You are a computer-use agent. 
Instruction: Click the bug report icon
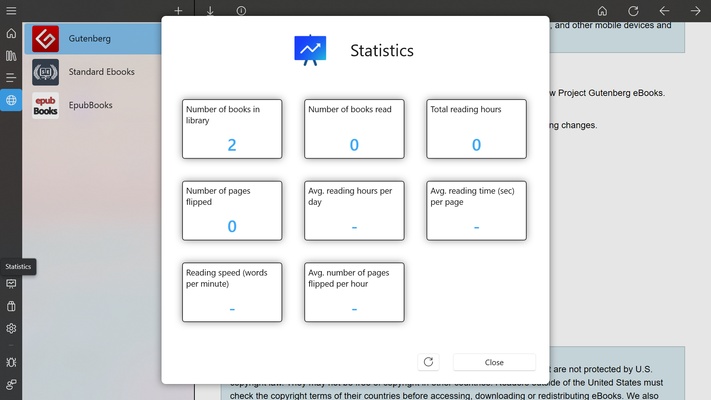click(x=11, y=362)
